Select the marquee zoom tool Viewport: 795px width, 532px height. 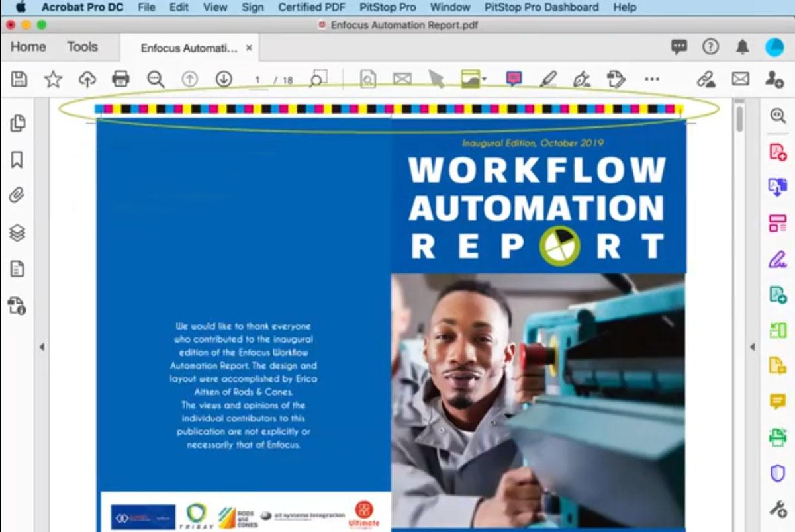pos(318,79)
